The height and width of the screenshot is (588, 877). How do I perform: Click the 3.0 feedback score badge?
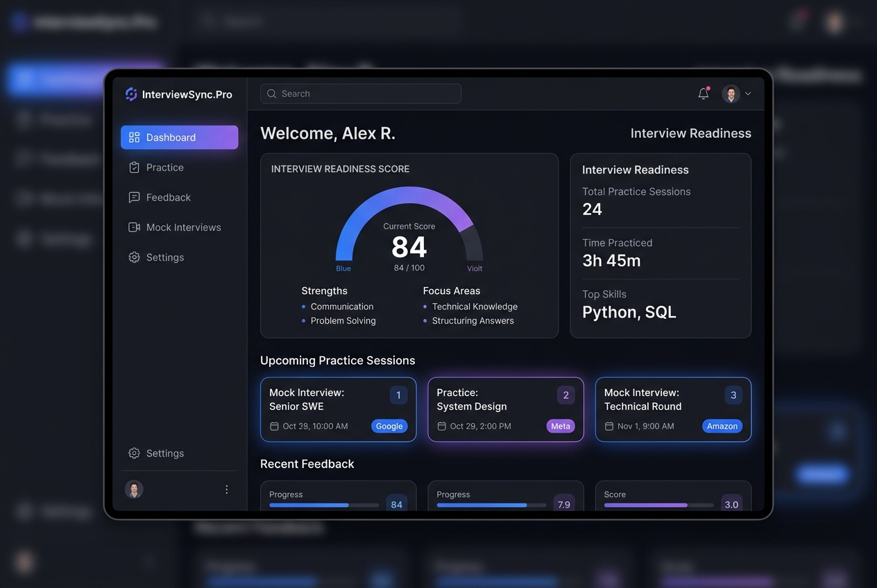pos(731,504)
